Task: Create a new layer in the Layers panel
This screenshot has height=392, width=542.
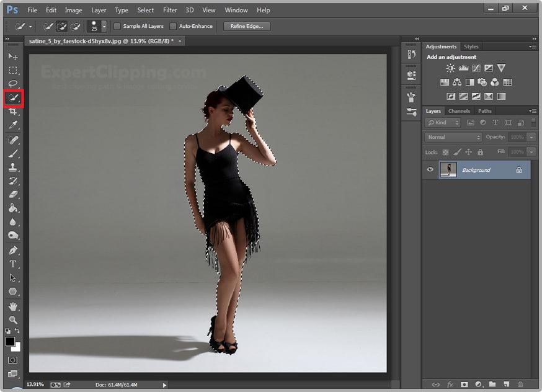Action: click(507, 385)
